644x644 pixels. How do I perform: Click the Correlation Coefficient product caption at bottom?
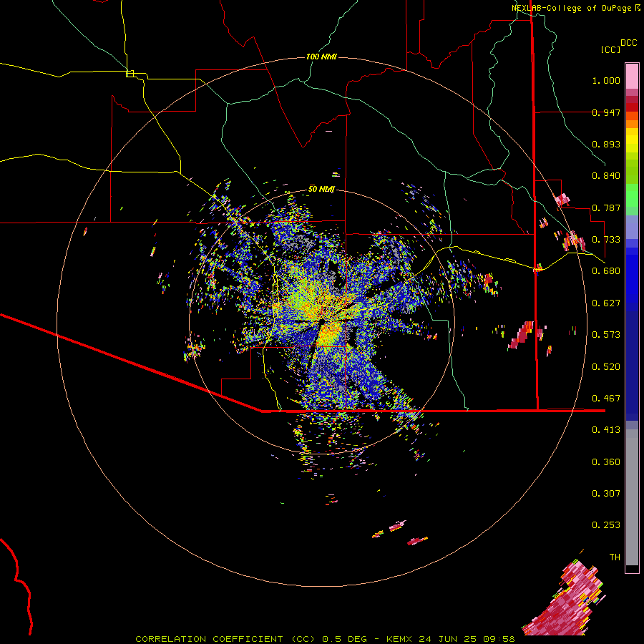click(x=324, y=639)
